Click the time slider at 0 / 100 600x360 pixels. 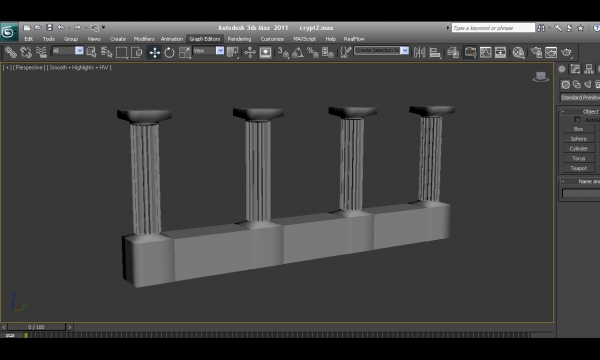(x=36, y=327)
